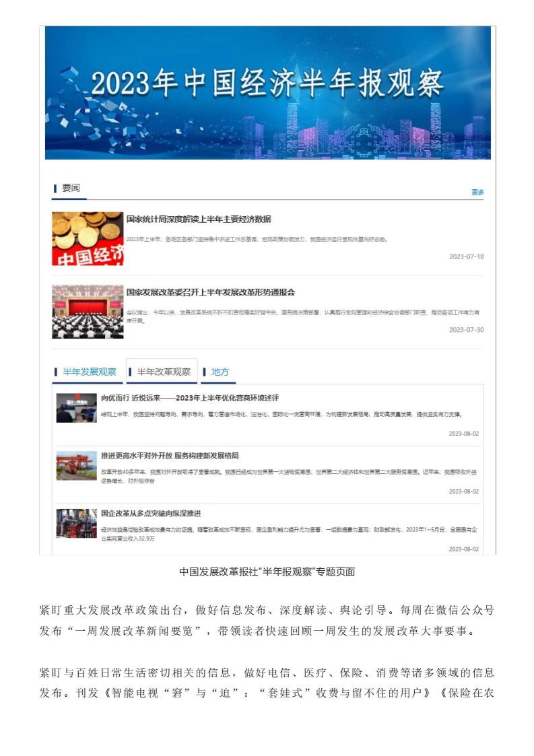Click thumbnail beside 国企改革 article
Screen dimensions: 534x756
(x=76, y=524)
